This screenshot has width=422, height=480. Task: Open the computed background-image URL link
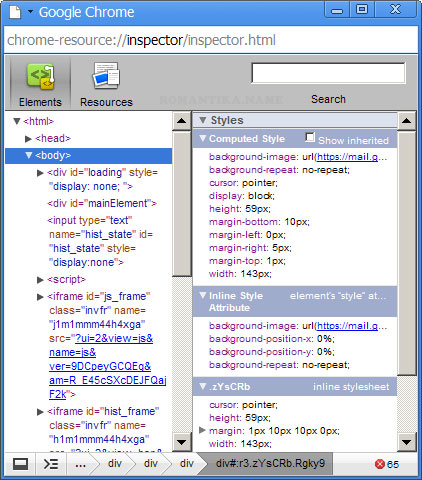[x=347, y=157]
